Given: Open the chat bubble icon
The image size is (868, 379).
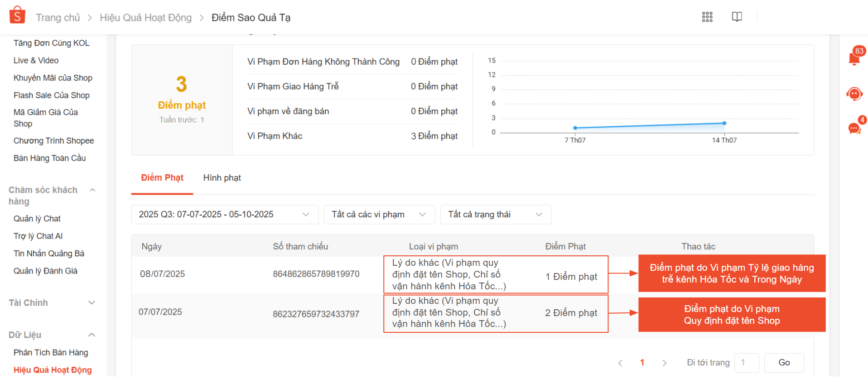Looking at the screenshot, I should point(854,129).
